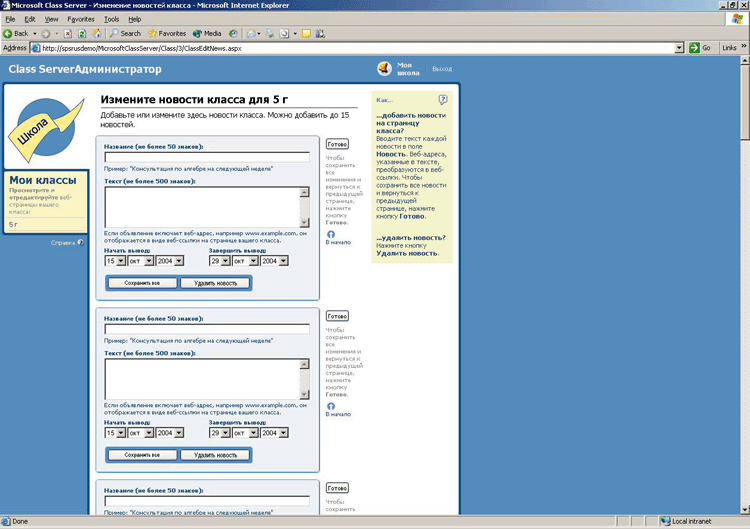This screenshot has height=529, width=750.
Task: Click second Сохранить все button
Action: pos(142,455)
